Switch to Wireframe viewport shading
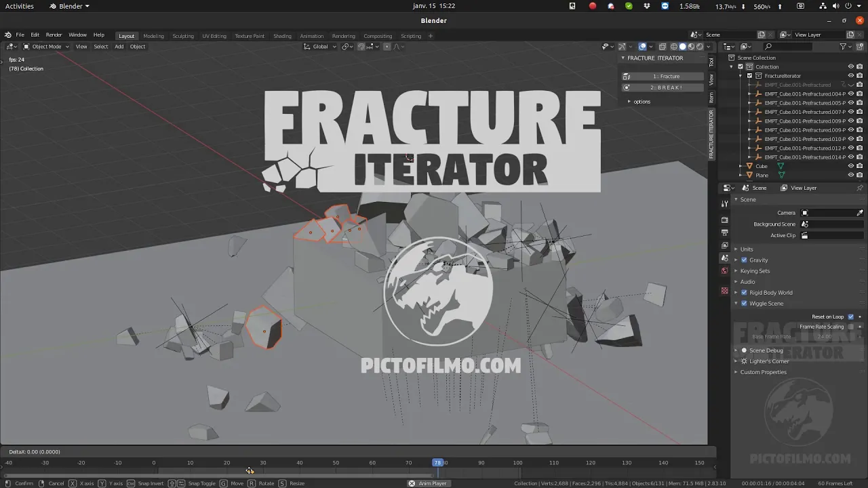This screenshot has height=488, width=868. [x=673, y=46]
